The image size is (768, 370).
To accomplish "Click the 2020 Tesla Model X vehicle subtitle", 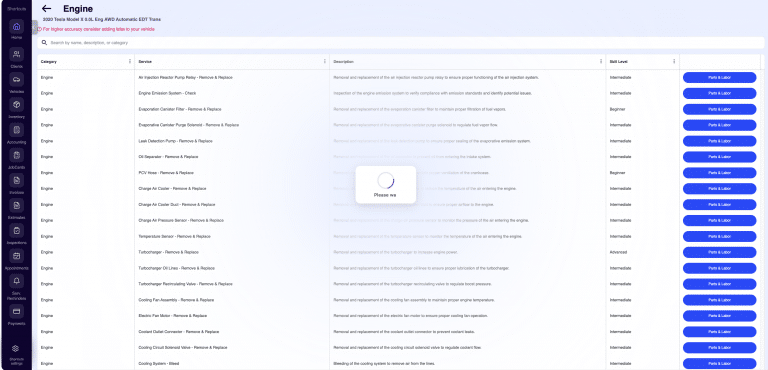I will 102,20.
